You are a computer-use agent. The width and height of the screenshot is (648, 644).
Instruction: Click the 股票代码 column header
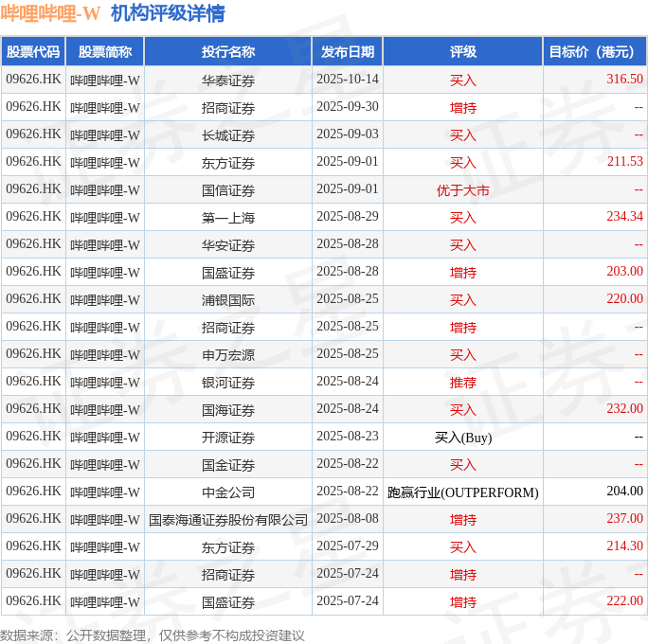(33, 52)
